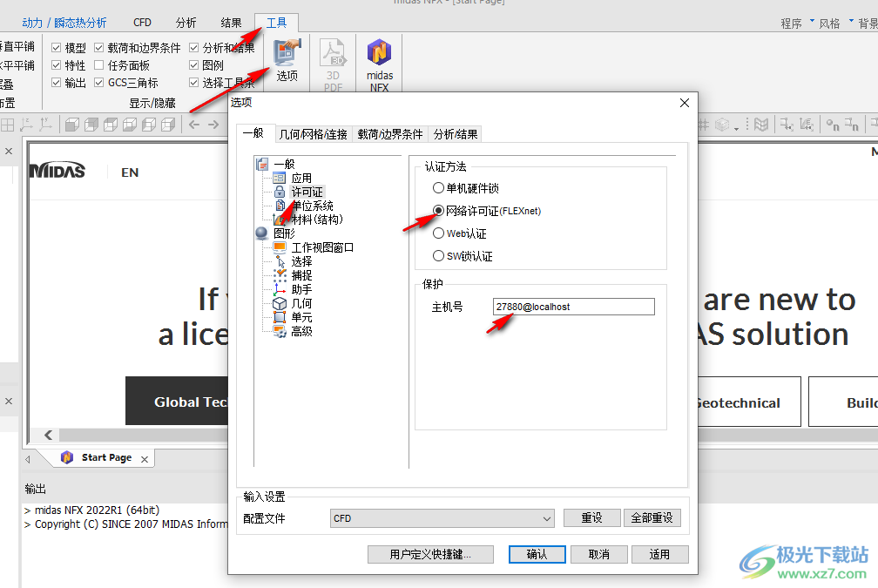
Task: Open the 配置文件 CFD dropdown
Action: [x=442, y=518]
